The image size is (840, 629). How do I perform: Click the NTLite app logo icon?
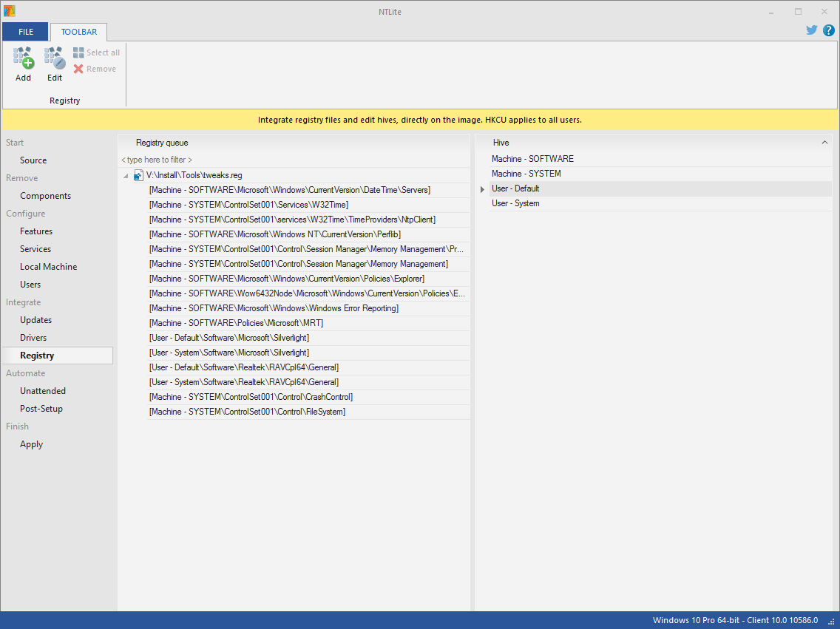(10, 11)
